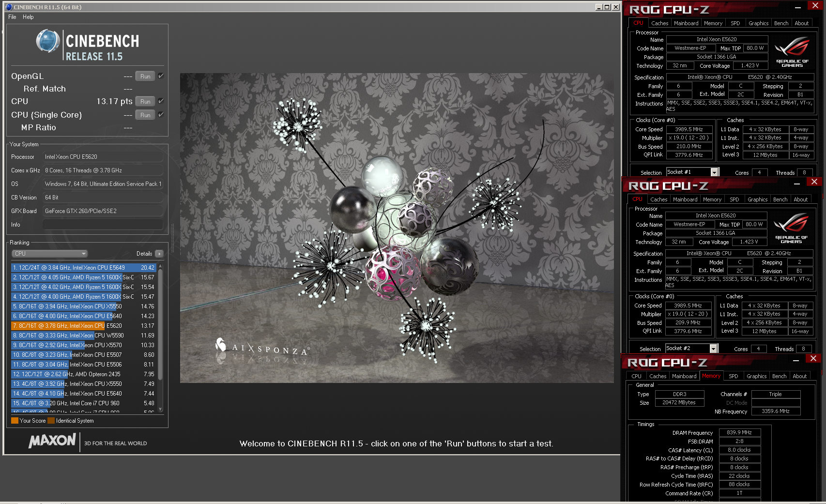Close the Cinebench window

[615, 7]
